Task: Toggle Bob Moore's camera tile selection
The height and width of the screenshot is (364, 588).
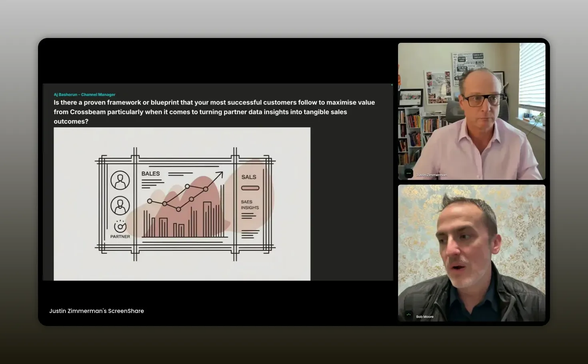Action: 471,253
